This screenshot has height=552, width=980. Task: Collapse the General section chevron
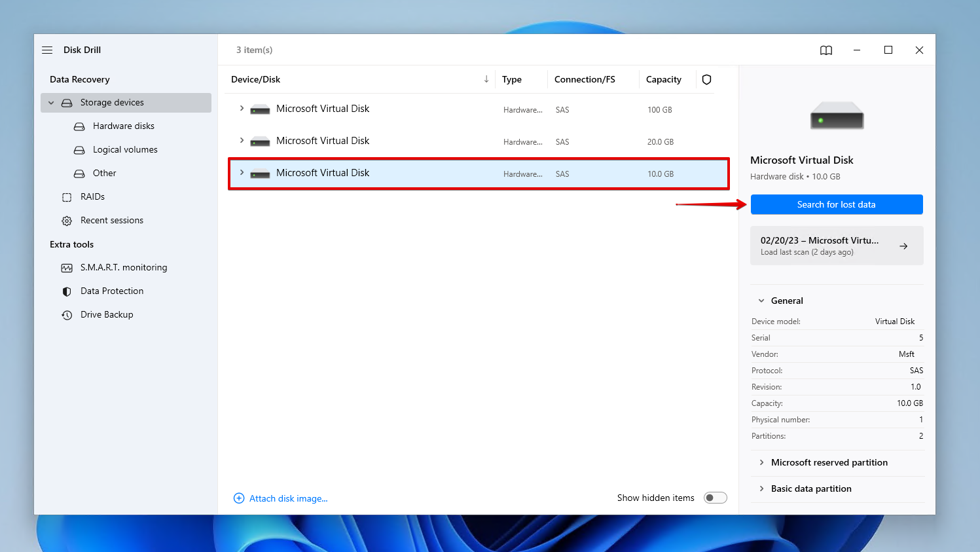click(761, 301)
